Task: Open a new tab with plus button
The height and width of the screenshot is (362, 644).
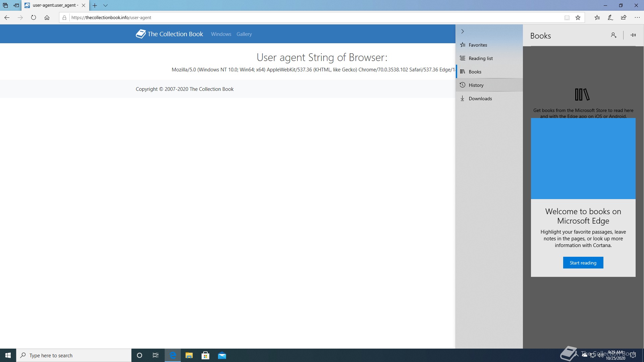Action: (95, 5)
